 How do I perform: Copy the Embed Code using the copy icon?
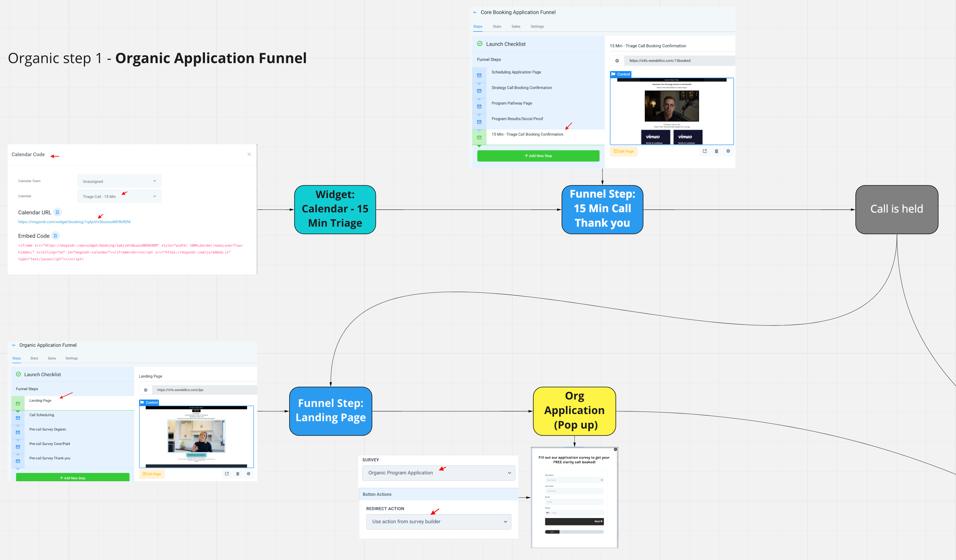55,236
